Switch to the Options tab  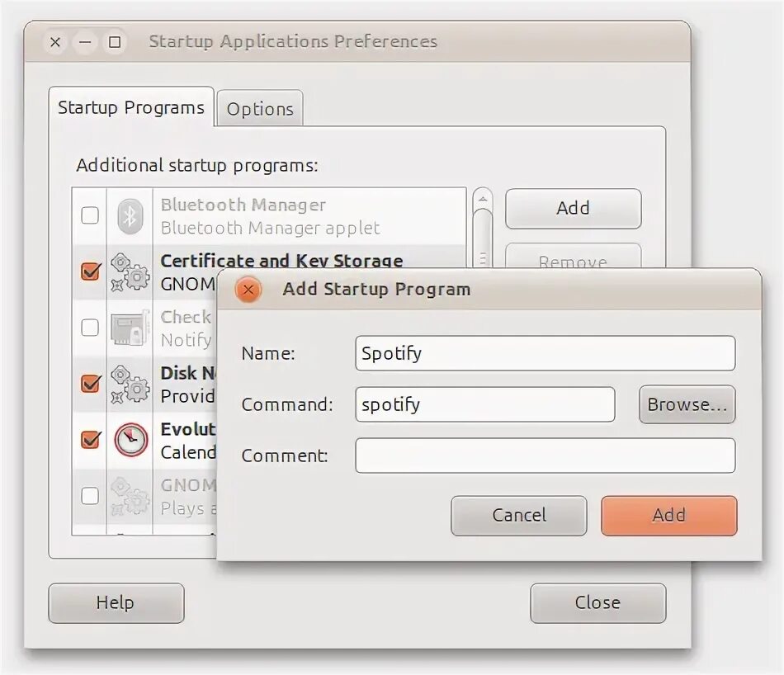click(x=260, y=108)
